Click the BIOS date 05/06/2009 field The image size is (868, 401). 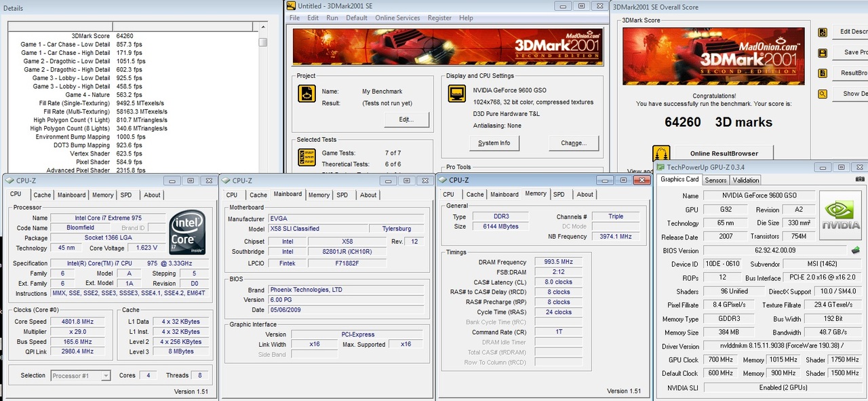(x=346, y=309)
